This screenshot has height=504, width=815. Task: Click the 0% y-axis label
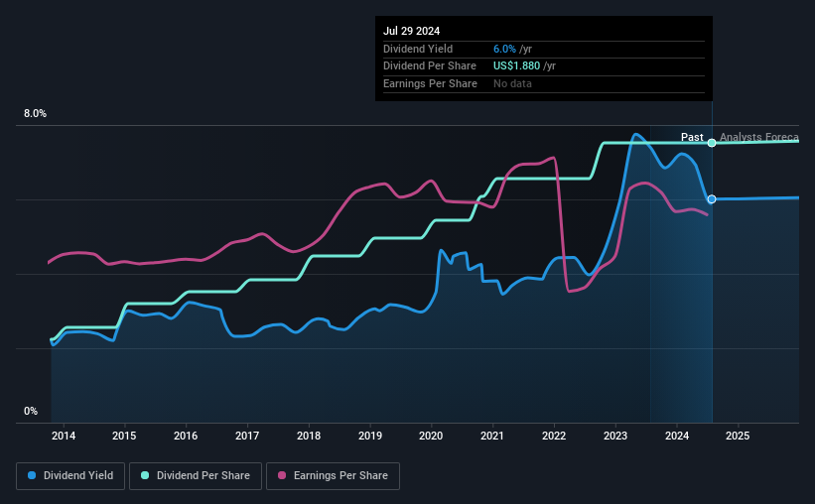tap(31, 411)
